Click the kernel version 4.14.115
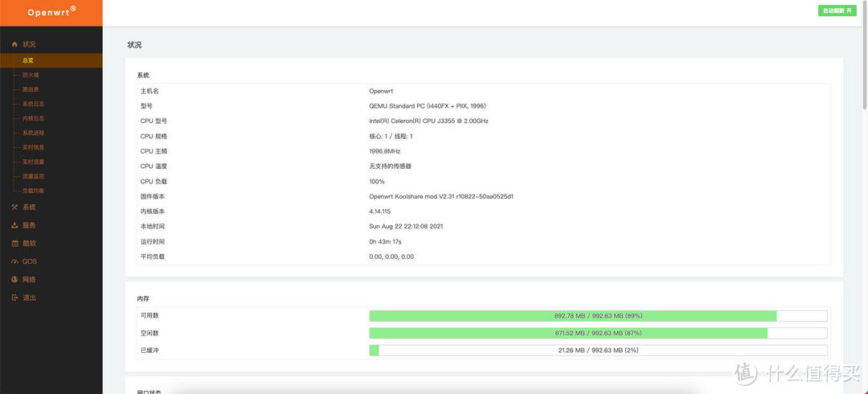Screen dimensions: 868x394 [x=379, y=211]
